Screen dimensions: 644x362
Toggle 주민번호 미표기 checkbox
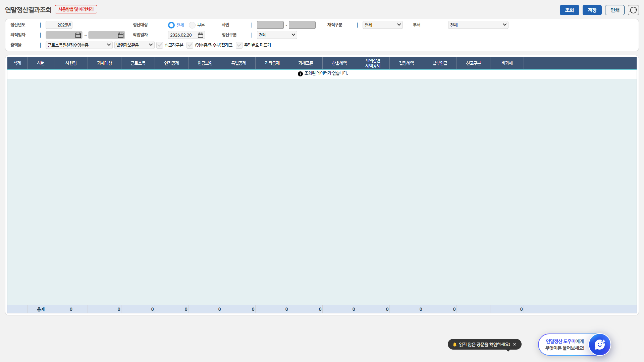tap(239, 45)
